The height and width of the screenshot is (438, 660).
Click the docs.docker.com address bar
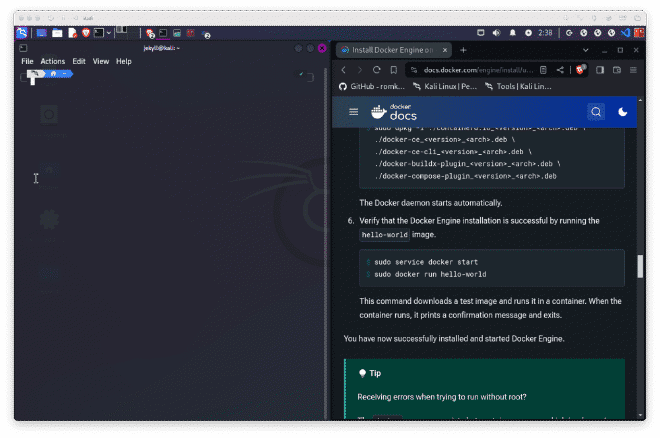click(x=479, y=70)
